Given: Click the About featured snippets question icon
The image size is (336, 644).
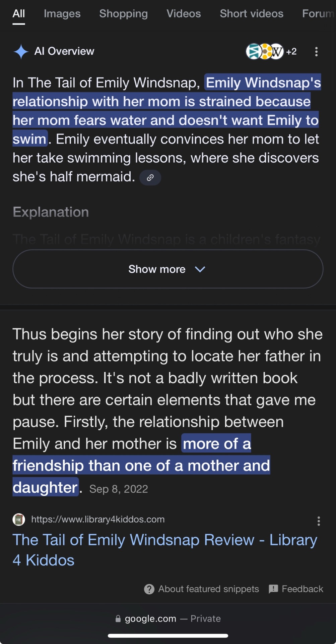Looking at the screenshot, I should [x=149, y=589].
